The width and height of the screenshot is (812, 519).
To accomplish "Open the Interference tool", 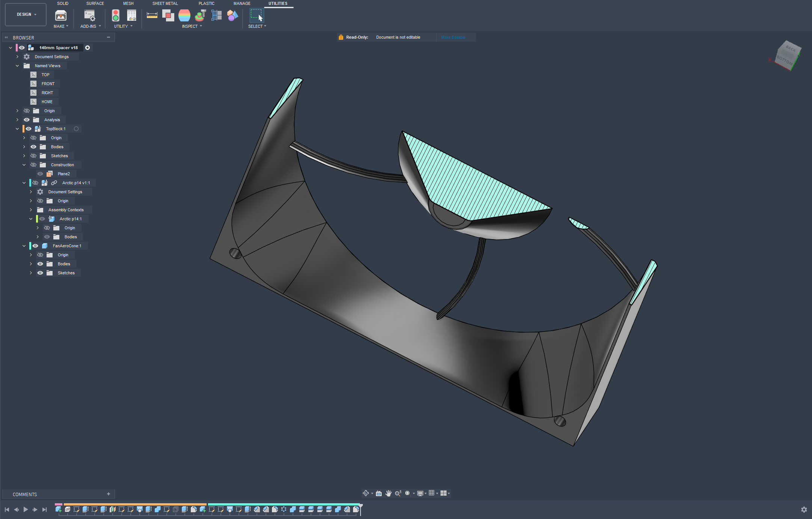I will click(x=168, y=15).
